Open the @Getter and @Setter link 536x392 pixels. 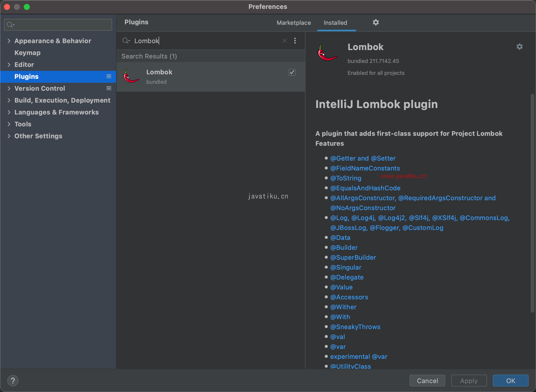[x=363, y=158]
